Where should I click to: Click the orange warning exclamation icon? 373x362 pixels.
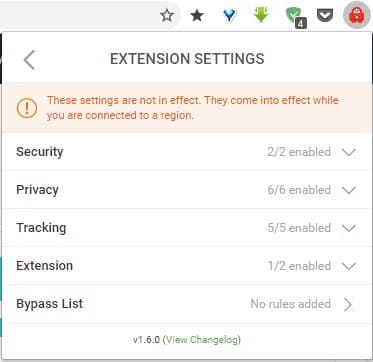coord(27,108)
